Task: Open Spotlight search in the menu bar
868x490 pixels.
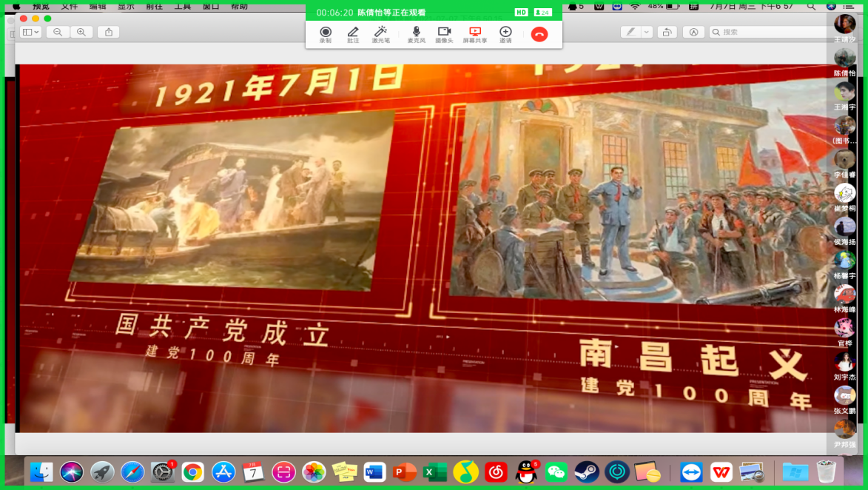Action: pos(811,6)
